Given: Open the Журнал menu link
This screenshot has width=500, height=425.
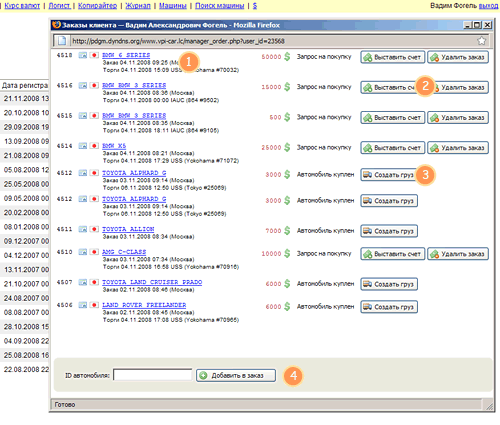Looking at the screenshot, I should (138, 6).
